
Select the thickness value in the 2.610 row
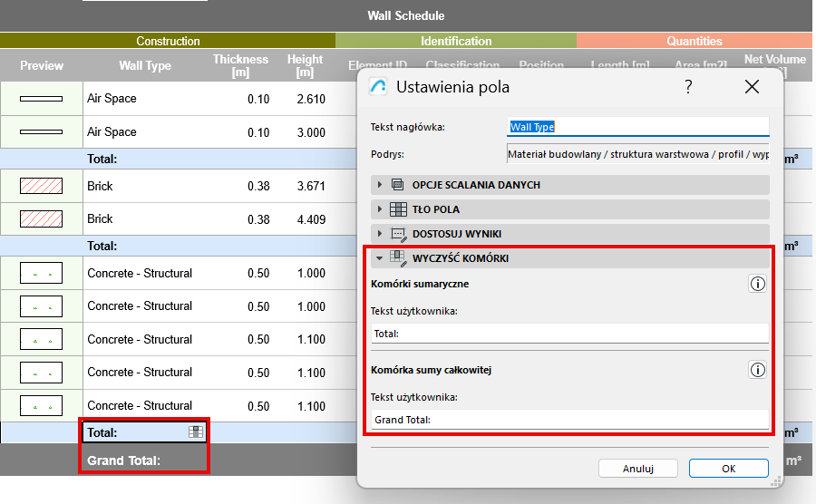pyautogui.click(x=258, y=99)
